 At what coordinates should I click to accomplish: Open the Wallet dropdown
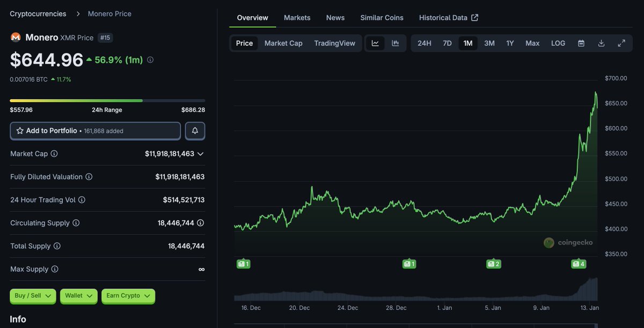coord(79,296)
